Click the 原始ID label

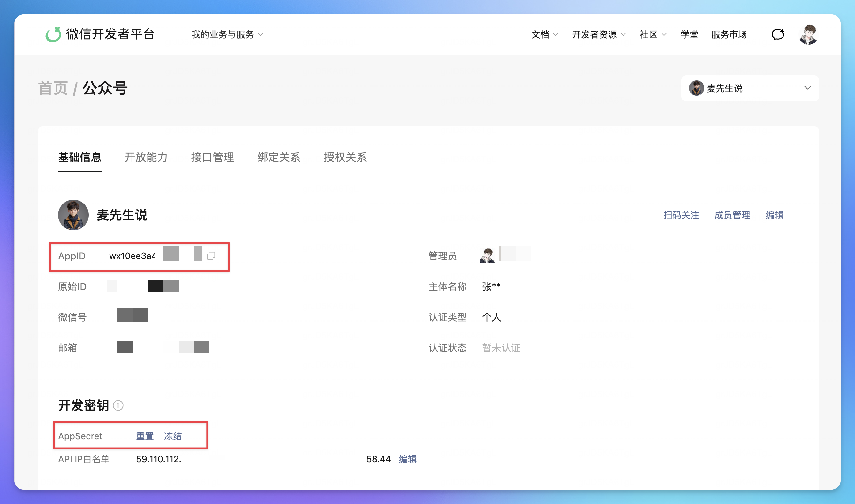(72, 287)
